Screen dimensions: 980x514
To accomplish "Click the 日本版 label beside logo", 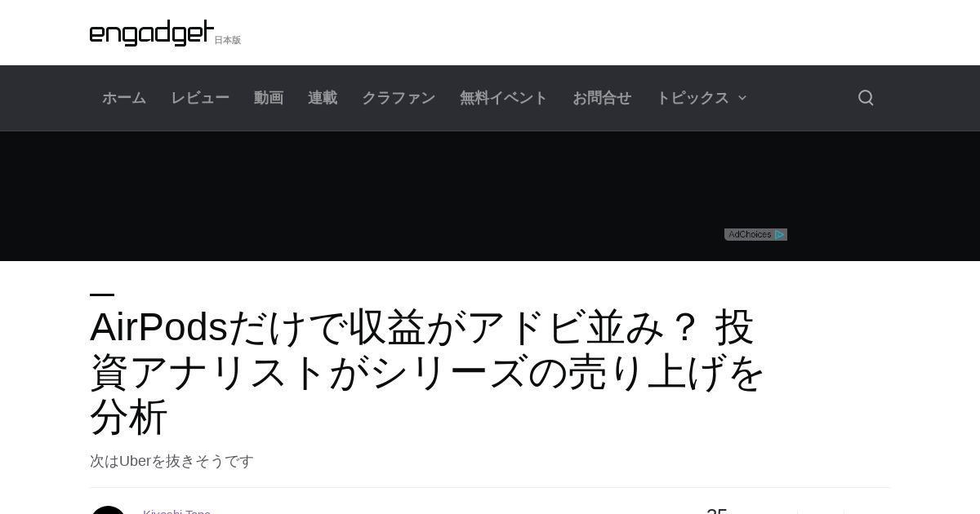I will 228,40.
